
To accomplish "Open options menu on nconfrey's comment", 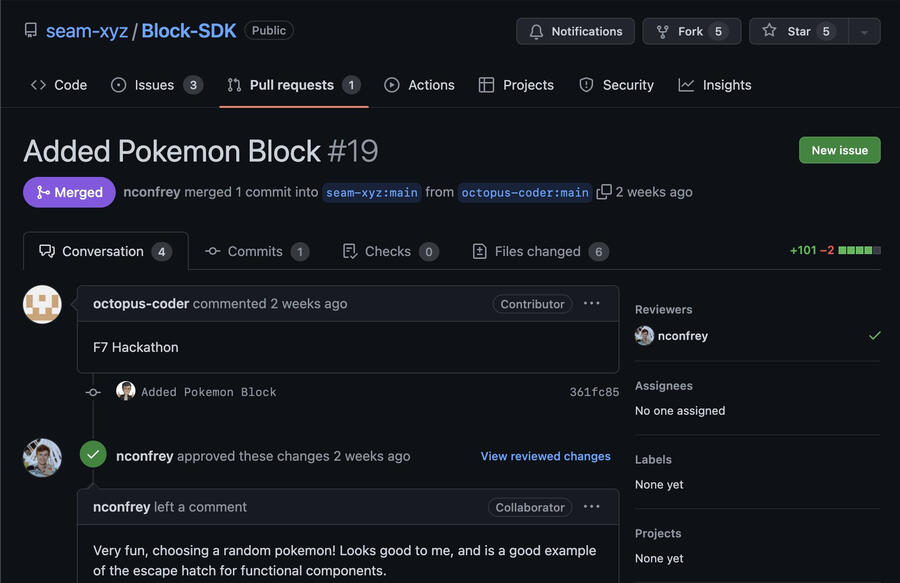I will (x=592, y=507).
